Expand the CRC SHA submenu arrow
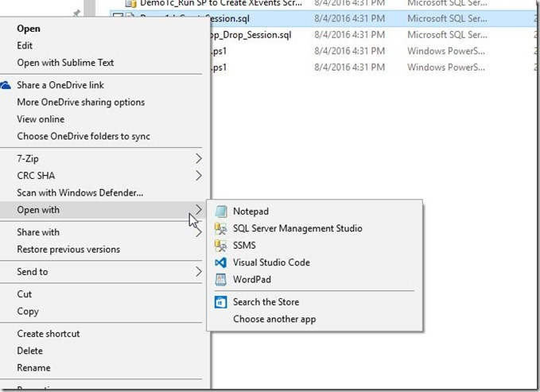540x392 pixels. pos(198,176)
